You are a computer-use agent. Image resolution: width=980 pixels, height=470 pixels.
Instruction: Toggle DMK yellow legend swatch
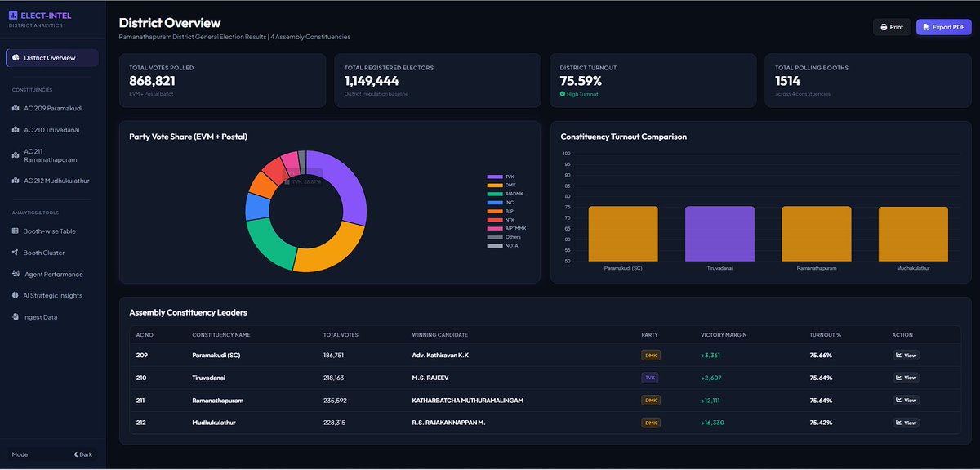coord(494,186)
